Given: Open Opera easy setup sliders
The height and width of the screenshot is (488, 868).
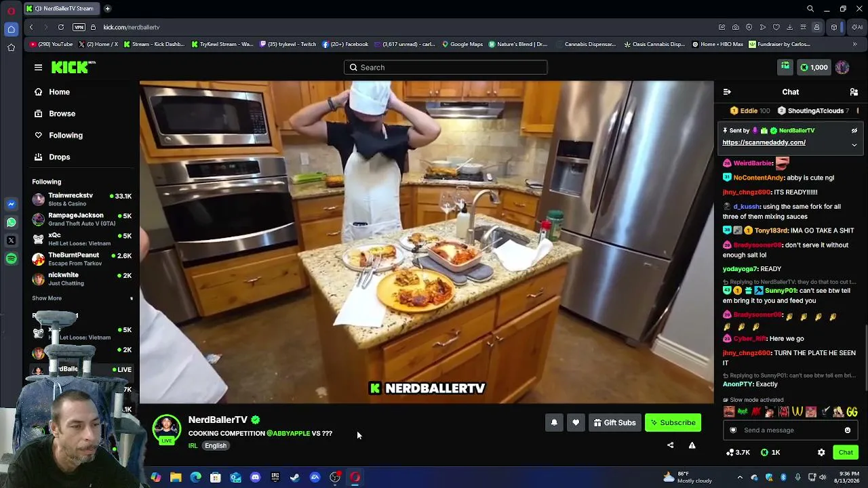Looking at the screenshot, I should [803, 27].
